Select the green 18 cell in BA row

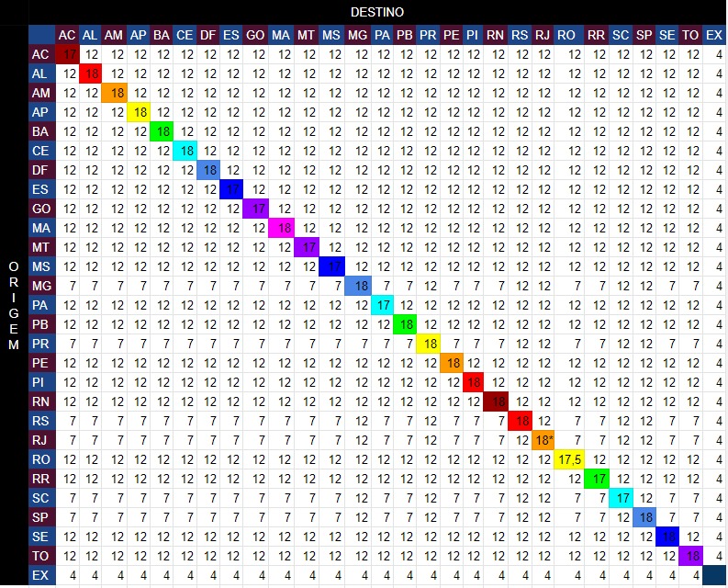point(162,131)
